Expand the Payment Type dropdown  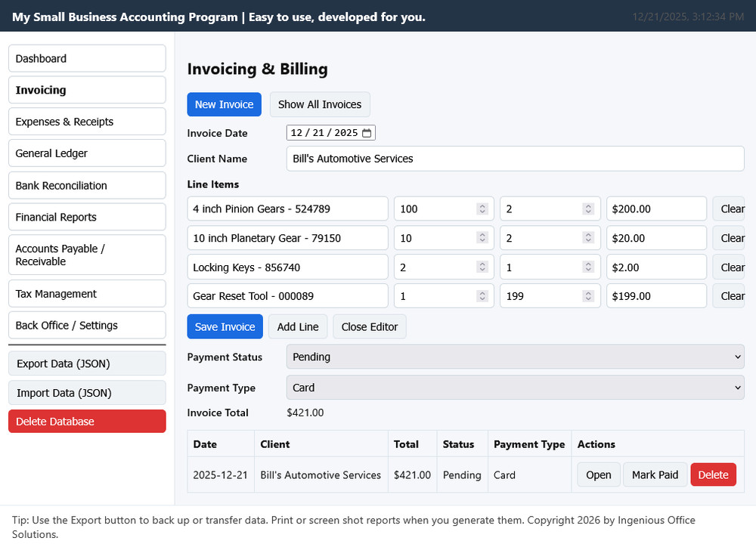point(515,388)
